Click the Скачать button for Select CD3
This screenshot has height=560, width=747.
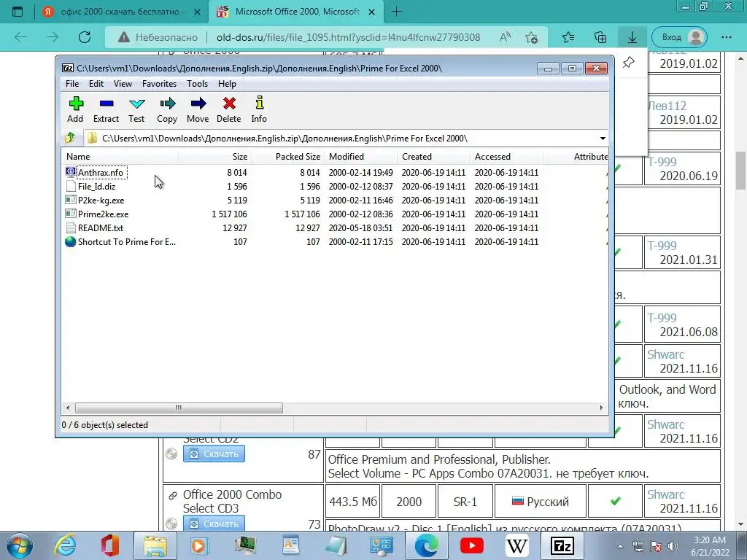[214, 524]
